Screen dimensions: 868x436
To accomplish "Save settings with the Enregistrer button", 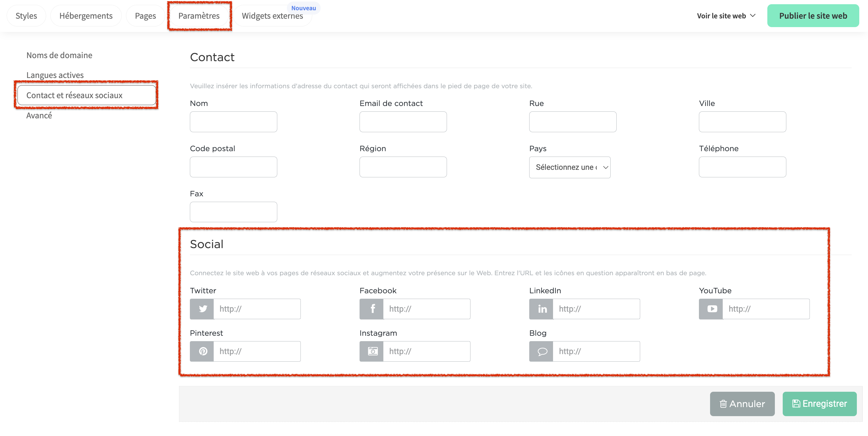I will click(819, 403).
